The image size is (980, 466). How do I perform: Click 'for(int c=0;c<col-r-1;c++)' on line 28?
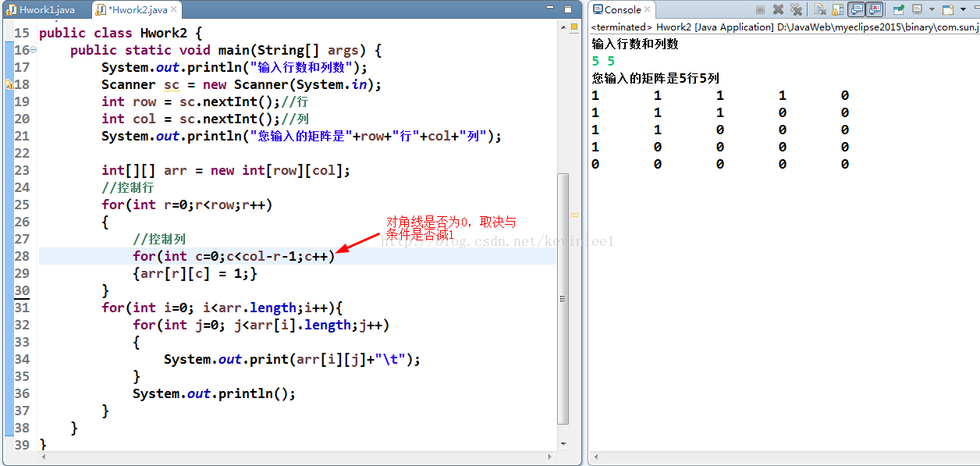(234, 256)
